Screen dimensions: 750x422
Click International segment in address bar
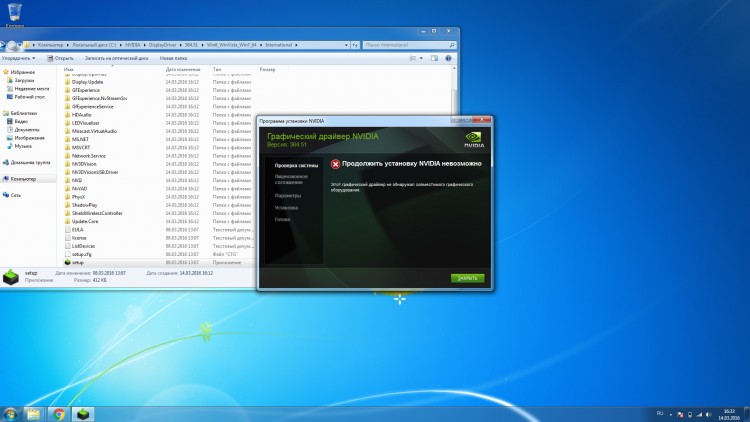(x=278, y=45)
